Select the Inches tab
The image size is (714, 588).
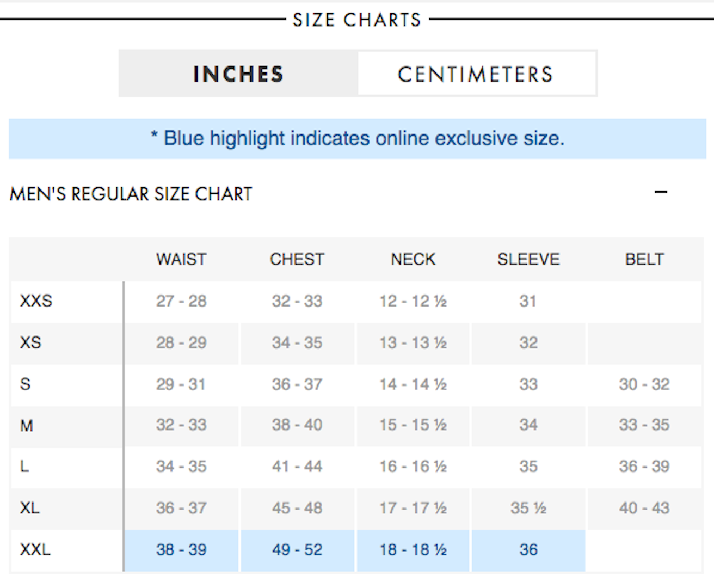(x=238, y=74)
